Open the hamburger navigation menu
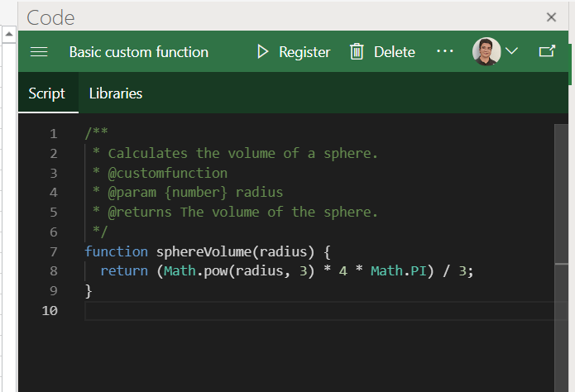 point(39,52)
